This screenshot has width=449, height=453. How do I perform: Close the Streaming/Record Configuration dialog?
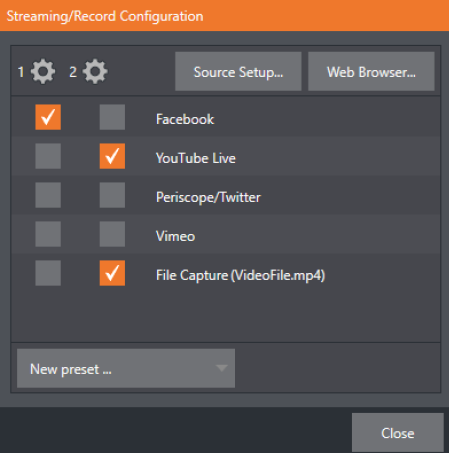[398, 433]
